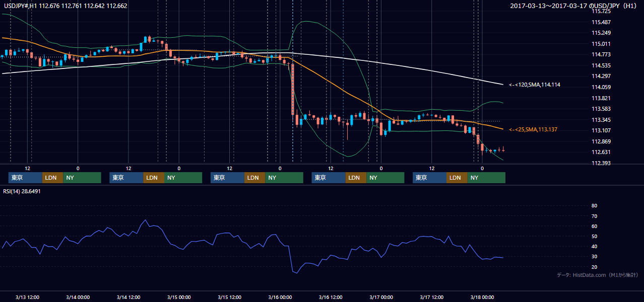Click RSI level label 70

(594, 216)
